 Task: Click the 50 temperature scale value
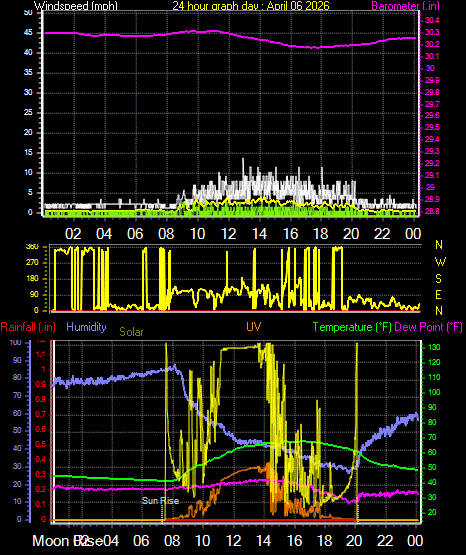click(x=433, y=467)
